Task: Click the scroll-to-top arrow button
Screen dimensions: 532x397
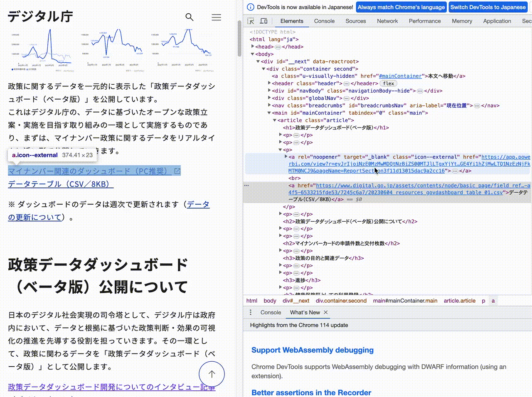Action: point(212,374)
